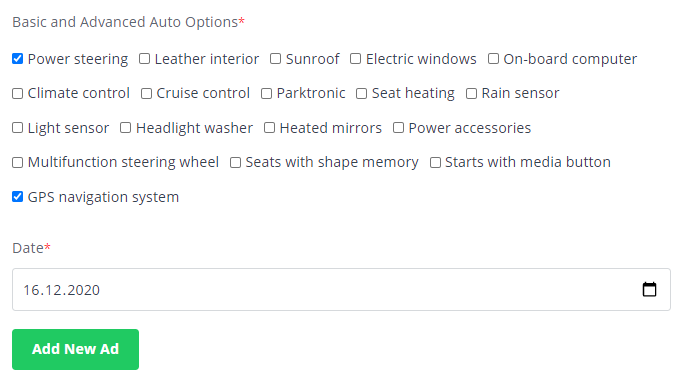Toggle the Cruise control checkbox
Viewport: 680px width, 384px height.
[147, 93]
